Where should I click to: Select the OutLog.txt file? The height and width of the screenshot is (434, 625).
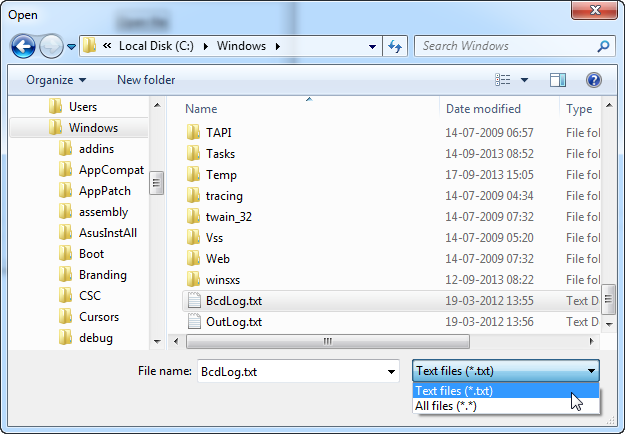pos(233,321)
